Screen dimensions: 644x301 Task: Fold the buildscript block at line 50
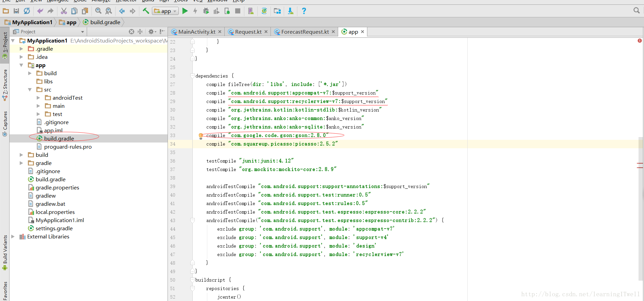(192, 280)
